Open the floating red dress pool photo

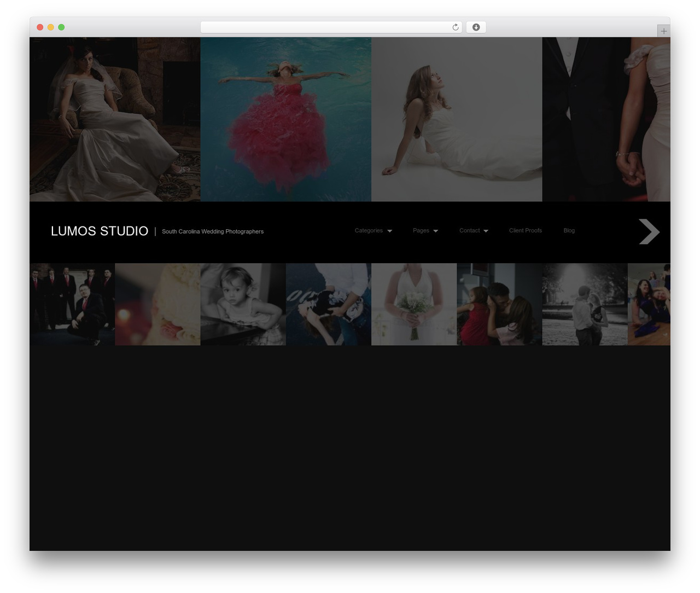286,119
